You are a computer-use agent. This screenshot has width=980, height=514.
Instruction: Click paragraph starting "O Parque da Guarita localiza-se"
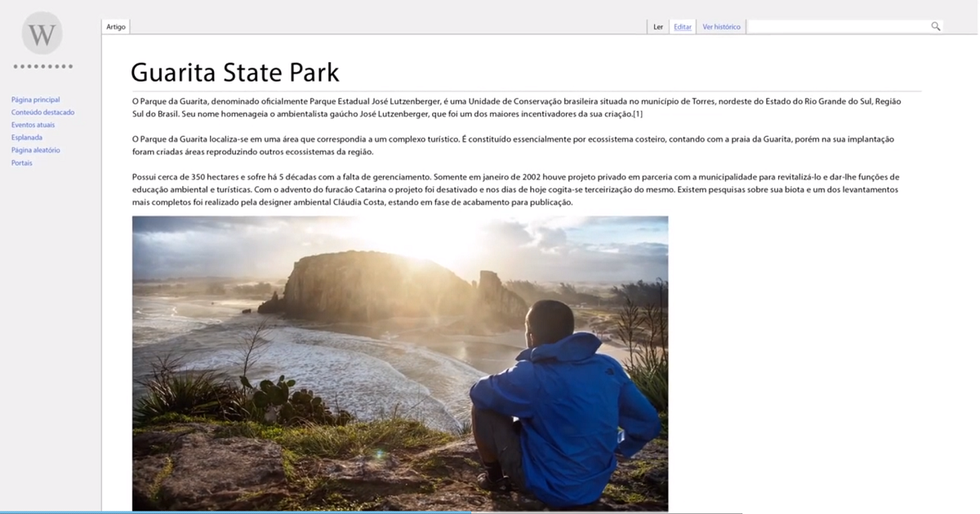513,145
